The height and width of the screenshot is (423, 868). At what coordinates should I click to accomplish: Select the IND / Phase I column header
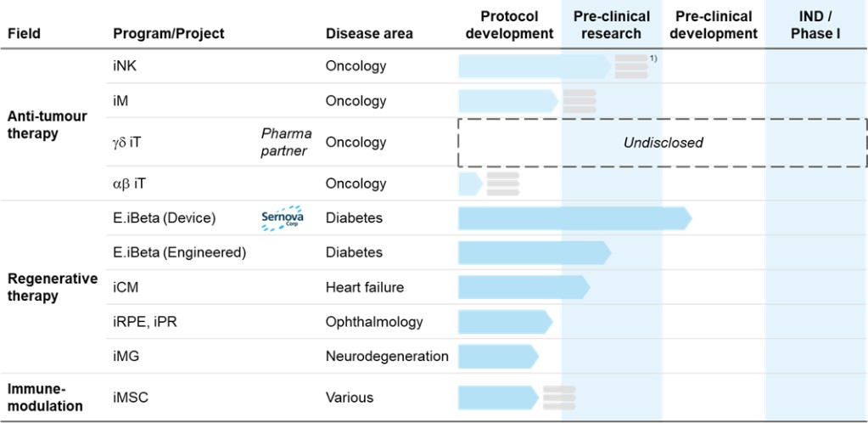pos(815,25)
